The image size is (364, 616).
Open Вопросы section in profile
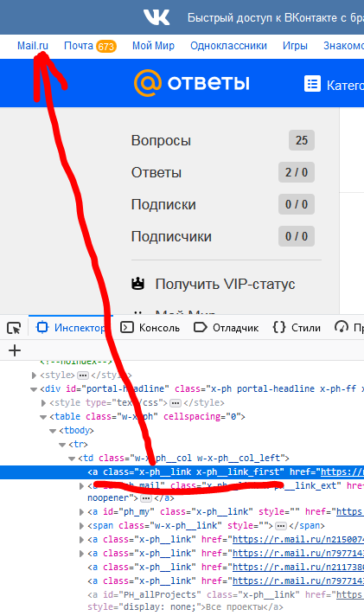tap(161, 140)
